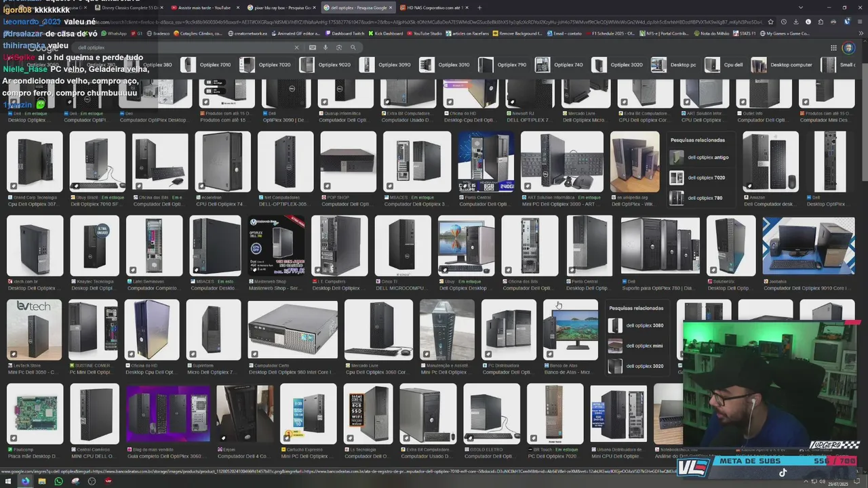The image size is (868, 488).
Task: Open the Blog do mais vendido image
Action: tap(167, 414)
